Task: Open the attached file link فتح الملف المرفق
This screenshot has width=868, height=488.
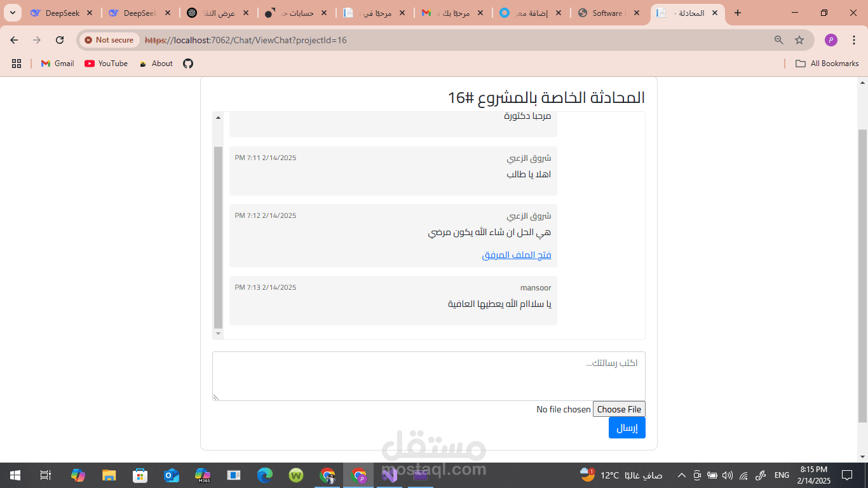Action: (517, 255)
